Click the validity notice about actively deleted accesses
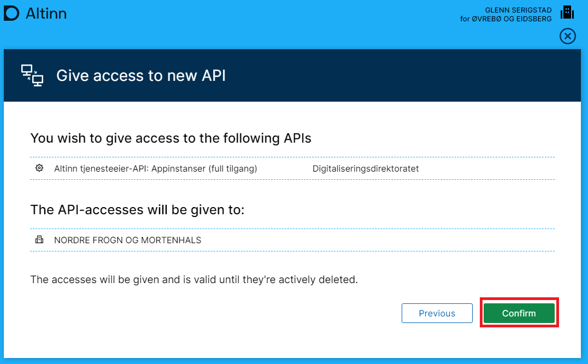 tap(193, 280)
